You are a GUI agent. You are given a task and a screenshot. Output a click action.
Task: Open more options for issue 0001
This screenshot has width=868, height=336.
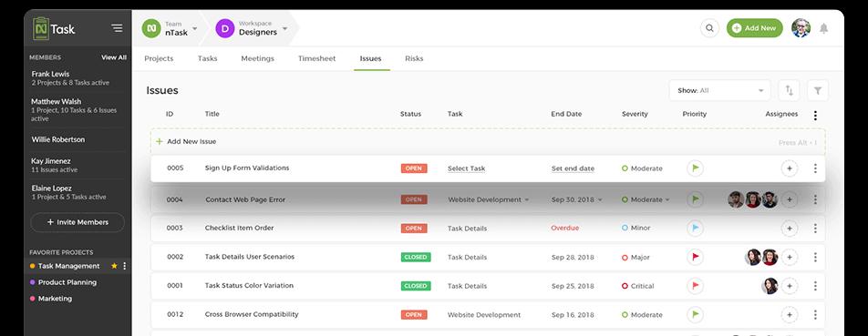point(815,286)
